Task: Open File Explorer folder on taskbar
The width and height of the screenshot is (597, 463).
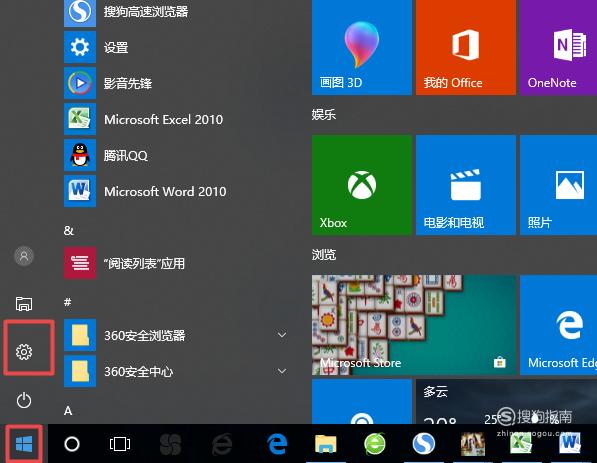Action: pyautogui.click(x=326, y=444)
